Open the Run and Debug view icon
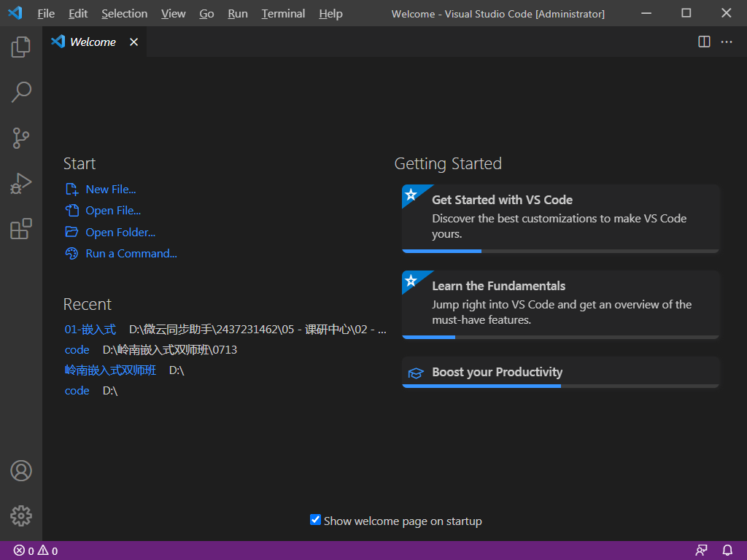The image size is (747, 560). point(21,183)
